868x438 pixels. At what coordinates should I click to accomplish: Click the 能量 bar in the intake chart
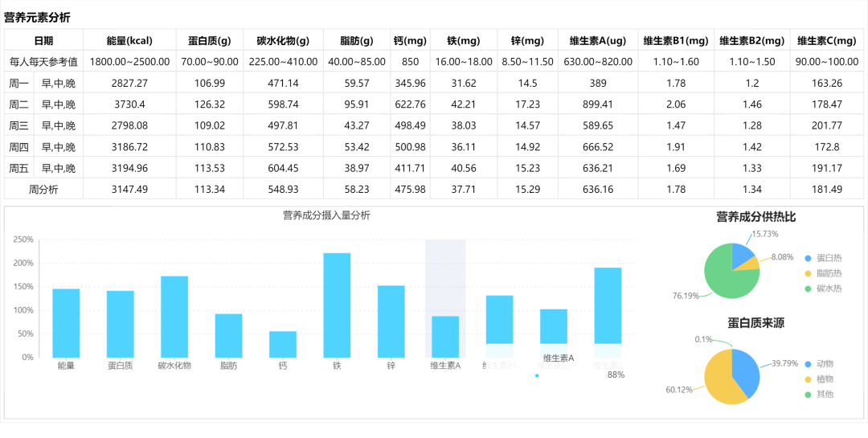66,323
